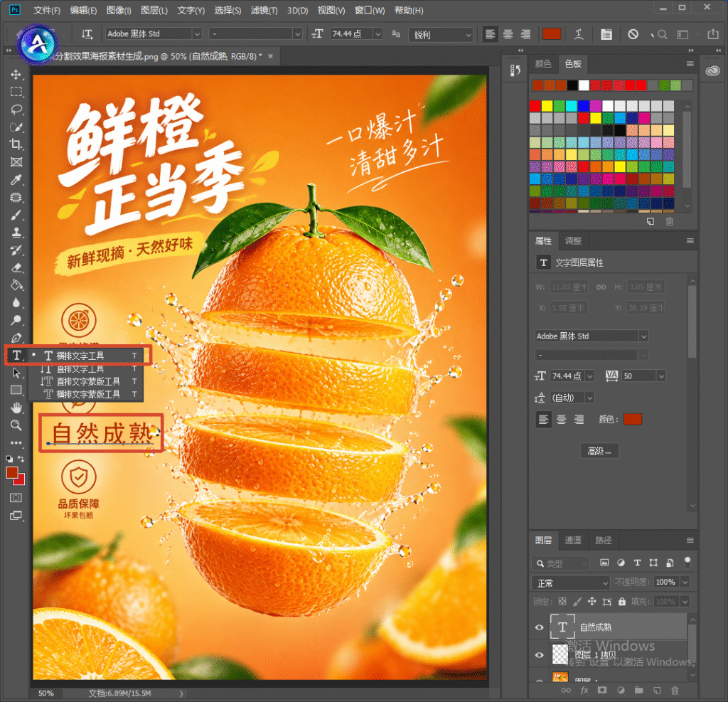Open tracking value 50 dropdown
The height and width of the screenshot is (702, 728).
661,376
